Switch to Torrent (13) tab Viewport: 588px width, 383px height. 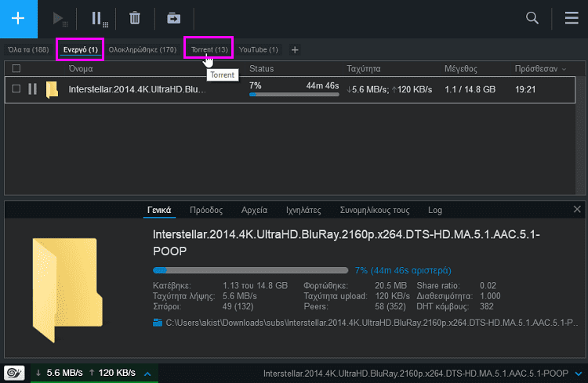click(209, 49)
